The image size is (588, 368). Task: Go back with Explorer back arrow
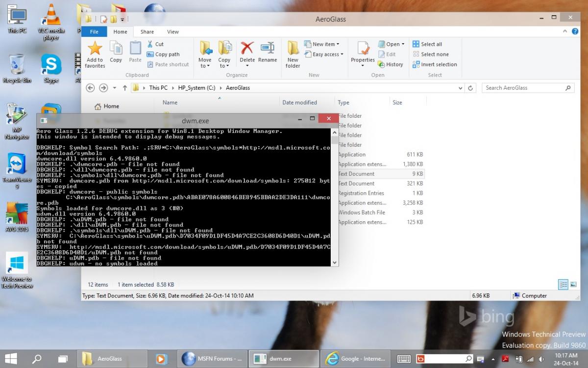click(90, 88)
